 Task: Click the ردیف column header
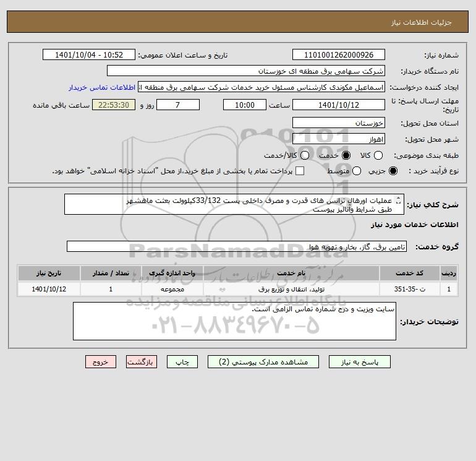click(x=449, y=273)
